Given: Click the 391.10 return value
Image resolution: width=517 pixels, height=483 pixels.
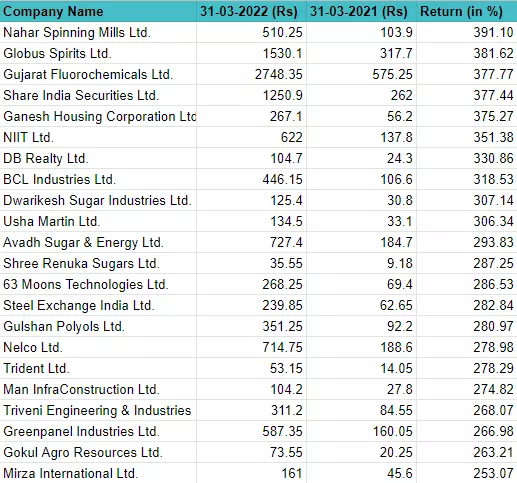Looking at the screenshot, I should [493, 33].
